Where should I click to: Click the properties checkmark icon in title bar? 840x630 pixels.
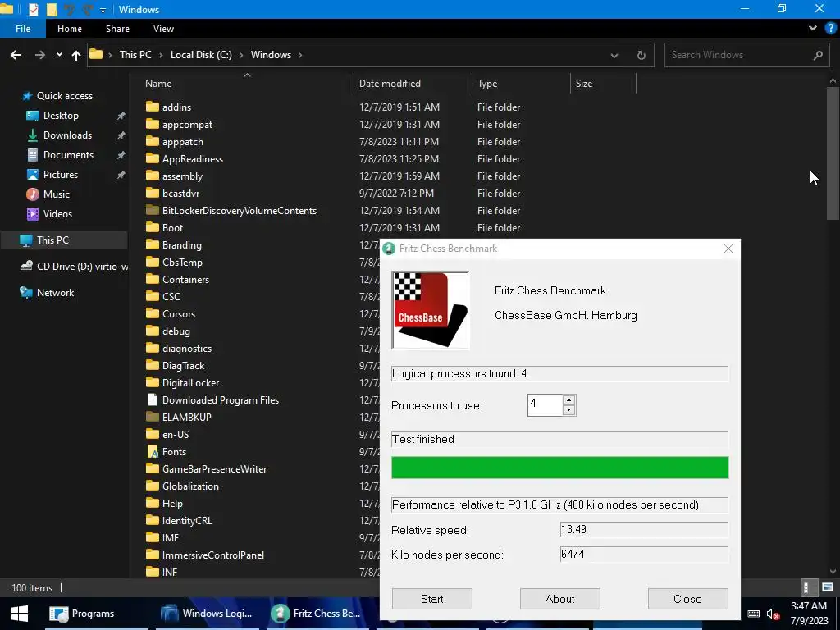pos(33,9)
